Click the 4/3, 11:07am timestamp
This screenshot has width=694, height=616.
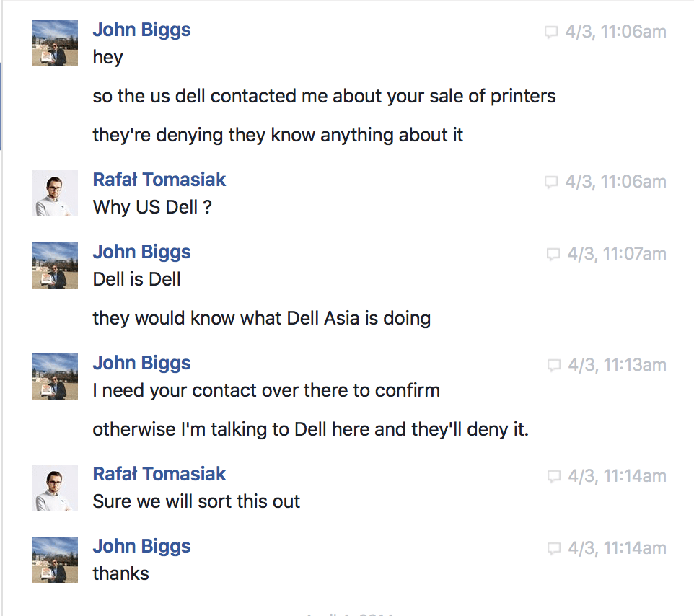click(617, 255)
